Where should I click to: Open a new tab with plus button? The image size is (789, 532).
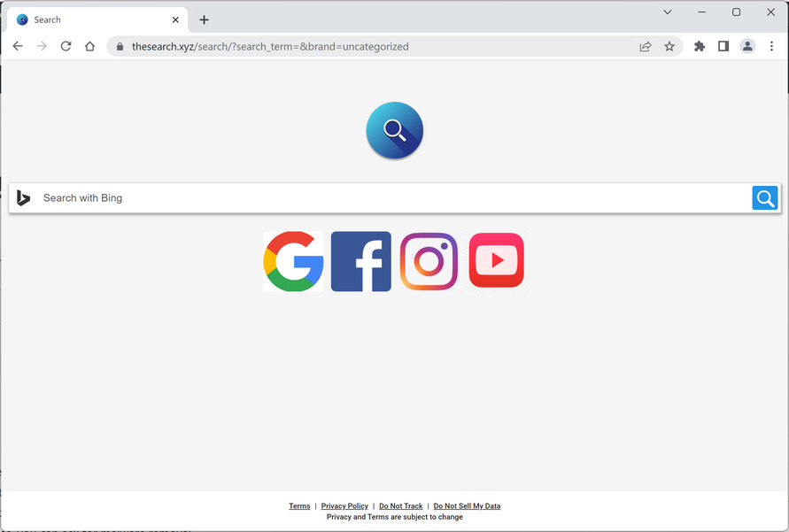pos(204,19)
